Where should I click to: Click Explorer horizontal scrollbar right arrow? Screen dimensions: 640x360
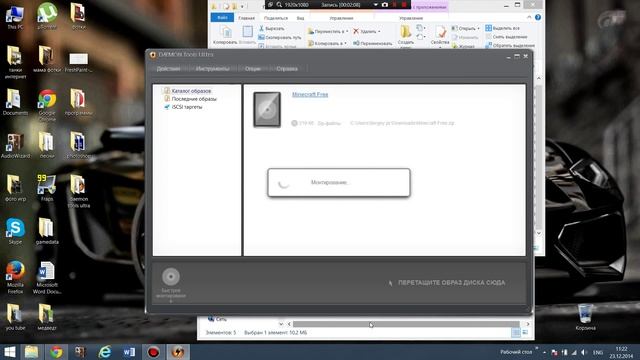tap(528, 324)
